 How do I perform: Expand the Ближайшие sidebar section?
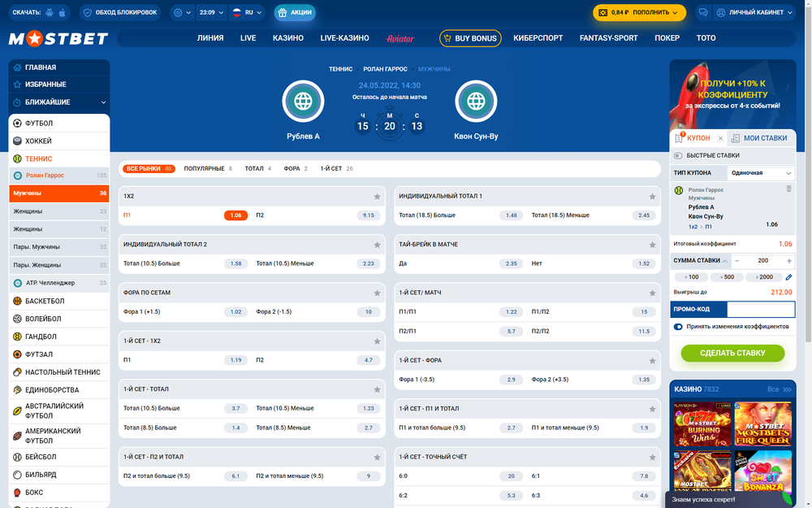(x=59, y=102)
